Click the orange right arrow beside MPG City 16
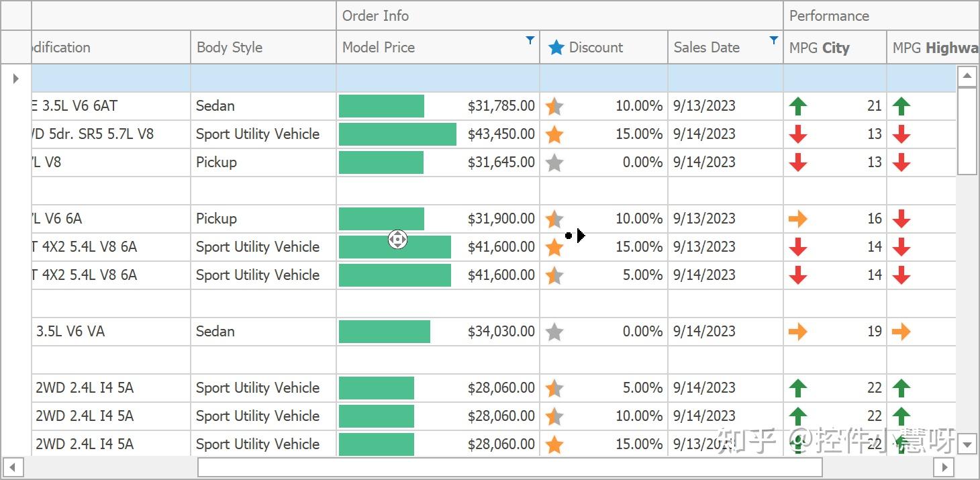Image resolution: width=980 pixels, height=480 pixels. coord(797,219)
